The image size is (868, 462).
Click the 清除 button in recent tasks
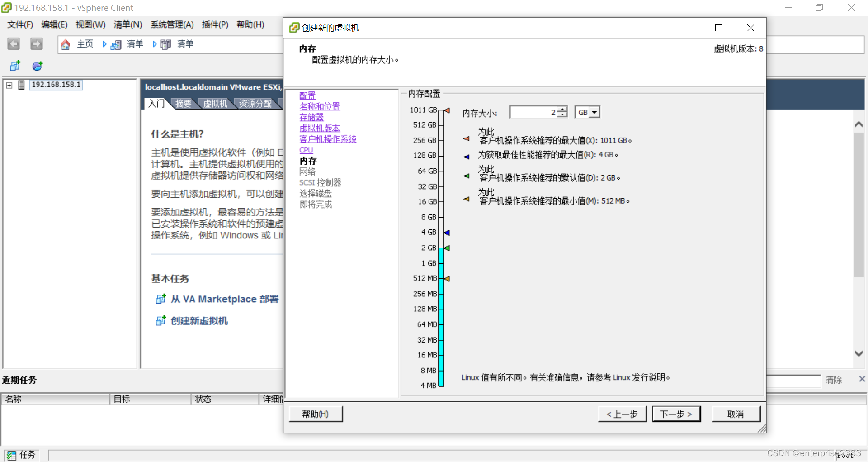(834, 380)
